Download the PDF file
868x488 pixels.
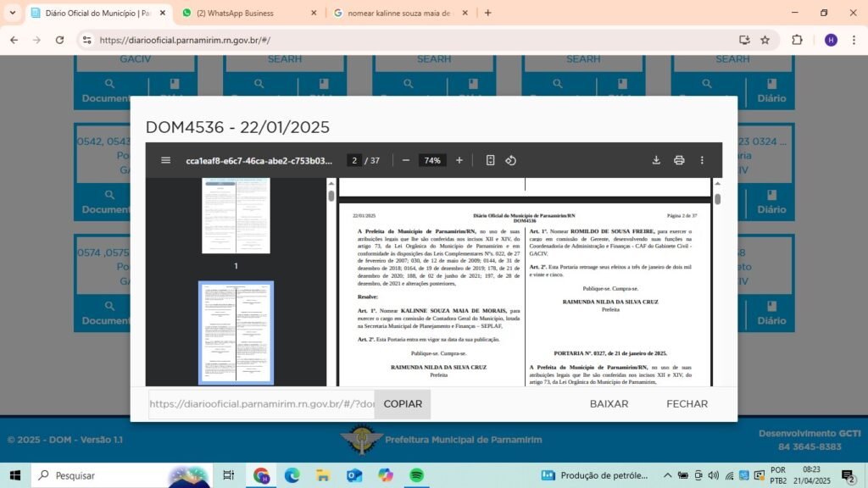[x=656, y=160]
